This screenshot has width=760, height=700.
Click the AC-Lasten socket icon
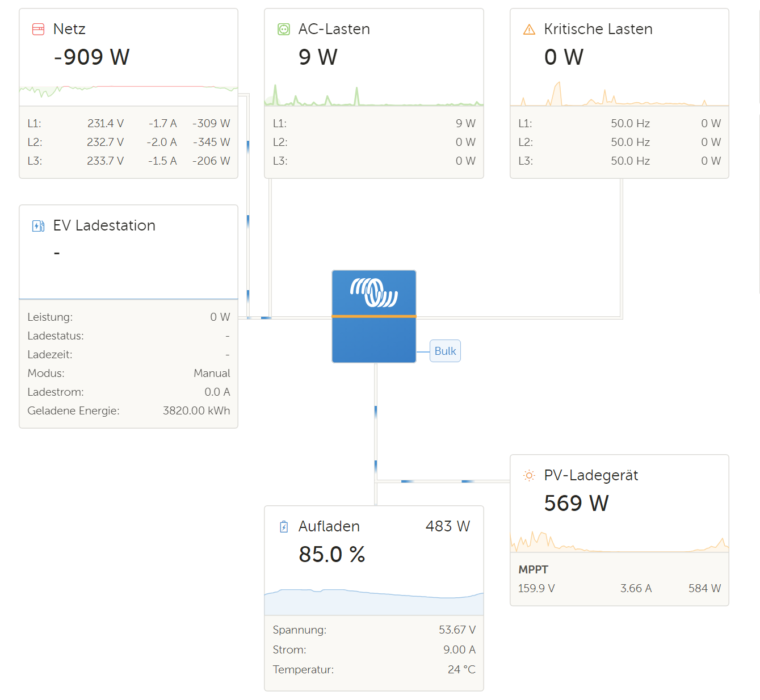pyautogui.click(x=284, y=30)
